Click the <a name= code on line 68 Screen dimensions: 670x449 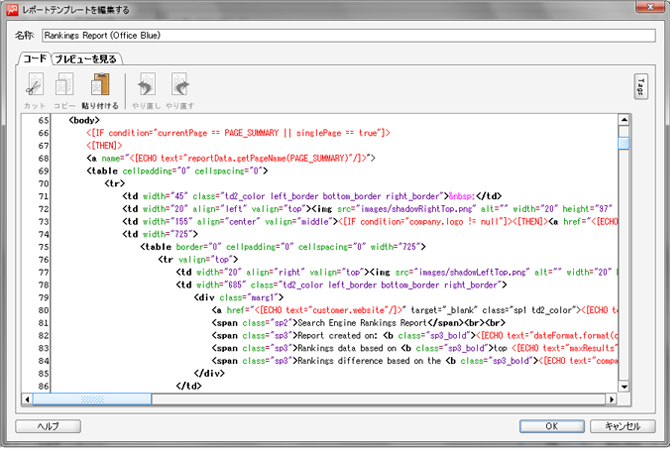(231, 158)
